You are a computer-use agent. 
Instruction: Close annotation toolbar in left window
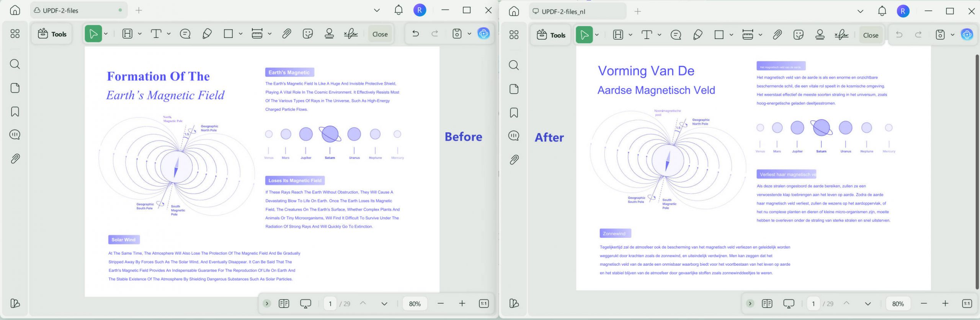click(x=380, y=34)
